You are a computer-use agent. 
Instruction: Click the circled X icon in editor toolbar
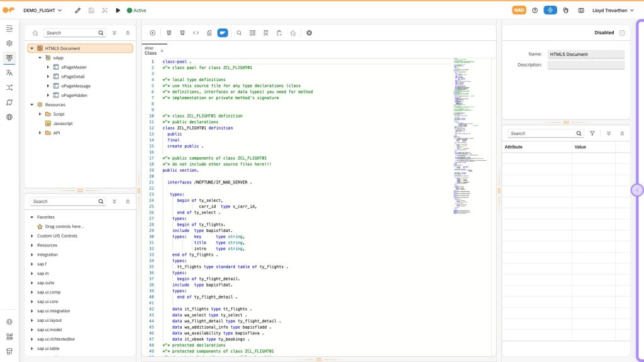pyautogui.click(x=309, y=33)
